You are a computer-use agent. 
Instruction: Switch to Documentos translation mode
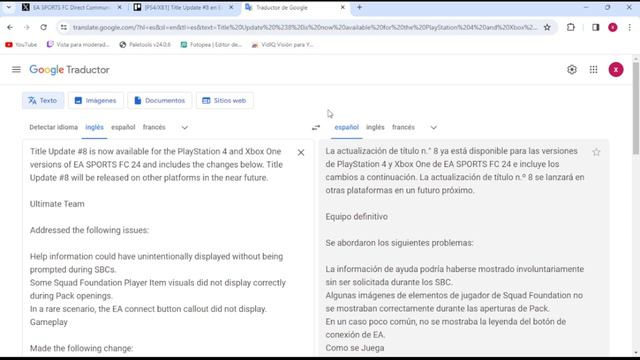pyautogui.click(x=160, y=100)
